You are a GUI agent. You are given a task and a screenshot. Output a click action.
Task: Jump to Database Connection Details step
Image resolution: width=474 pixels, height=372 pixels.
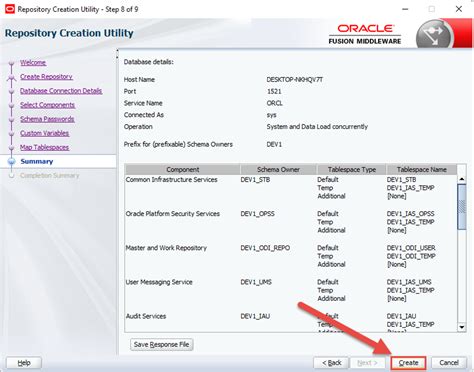61,91
